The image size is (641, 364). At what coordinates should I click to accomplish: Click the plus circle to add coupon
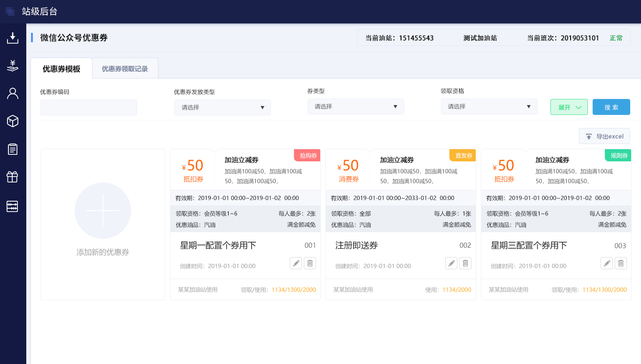pyautogui.click(x=103, y=211)
